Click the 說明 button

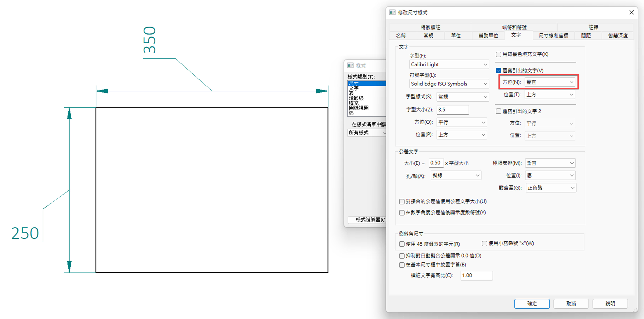coord(610,303)
